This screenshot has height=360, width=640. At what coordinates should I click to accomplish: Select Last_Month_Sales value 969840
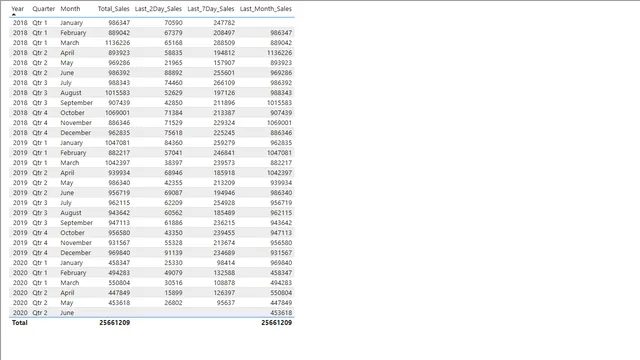click(281, 263)
